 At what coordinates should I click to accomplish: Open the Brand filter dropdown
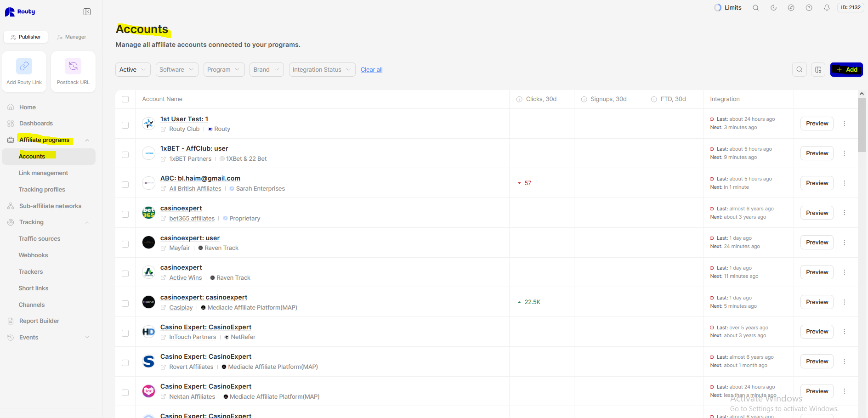267,69
